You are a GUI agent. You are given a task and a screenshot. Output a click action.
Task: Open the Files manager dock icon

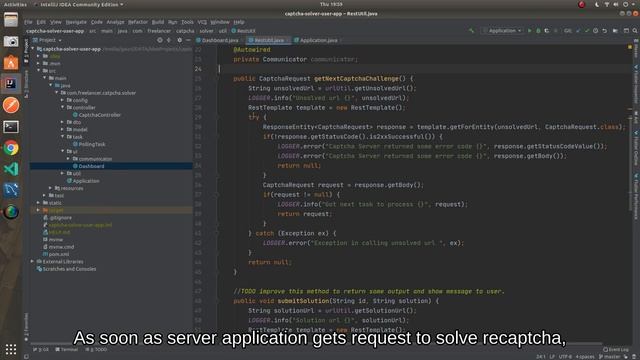tap(11, 20)
